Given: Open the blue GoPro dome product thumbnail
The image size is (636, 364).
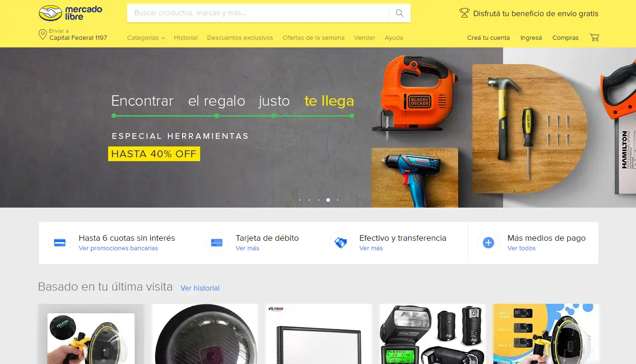Looking at the screenshot, I should pyautogui.click(x=546, y=334).
